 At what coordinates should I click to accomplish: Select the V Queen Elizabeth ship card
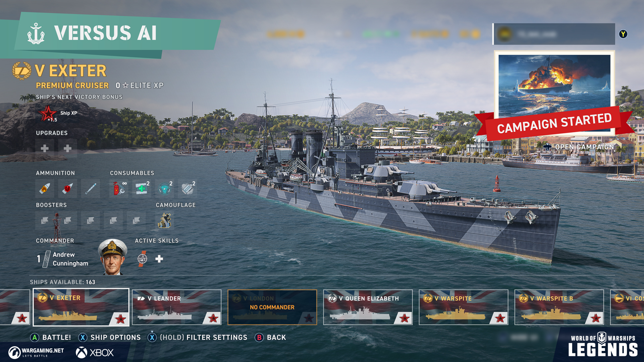[x=368, y=307]
